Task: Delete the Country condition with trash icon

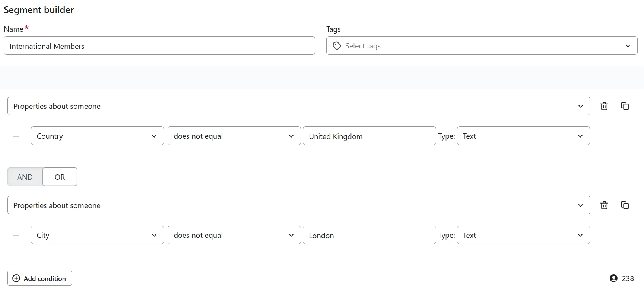Action: click(604, 106)
